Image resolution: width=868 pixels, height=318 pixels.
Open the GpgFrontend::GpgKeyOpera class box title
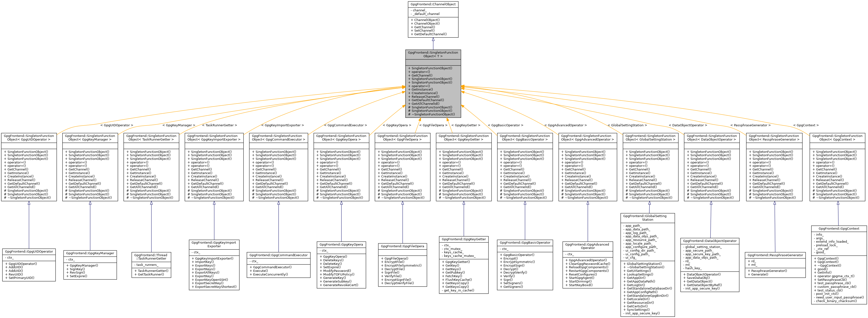[x=341, y=245]
